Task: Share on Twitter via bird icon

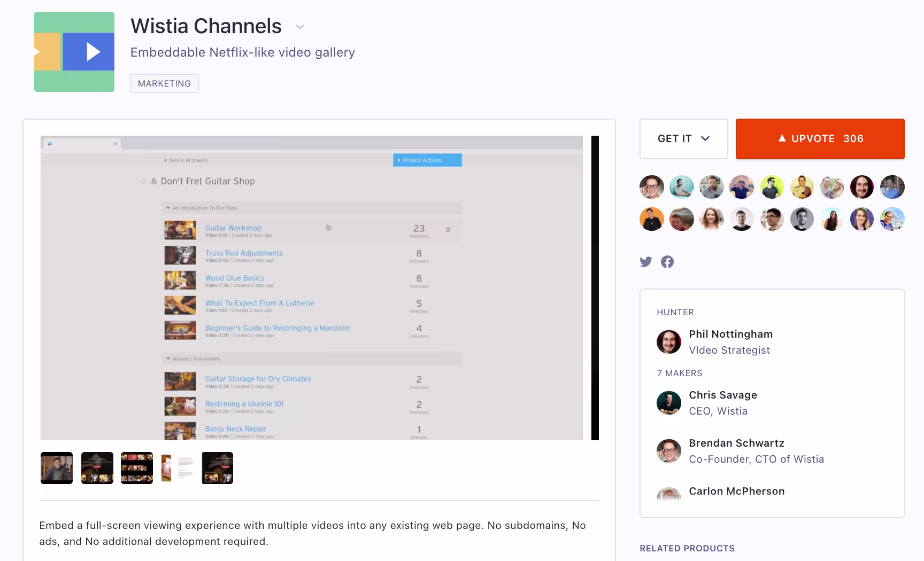Action: point(646,262)
